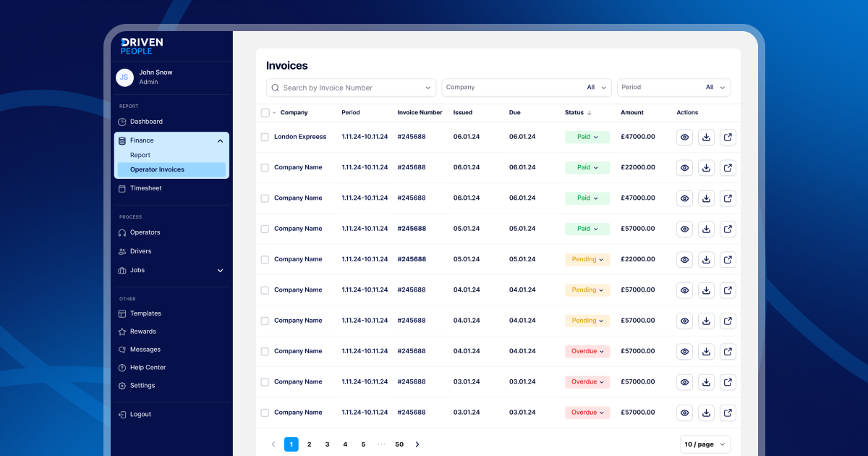Open the 04.01.24 overdue invoice externally
Image resolution: width=868 pixels, height=456 pixels.
click(x=728, y=351)
